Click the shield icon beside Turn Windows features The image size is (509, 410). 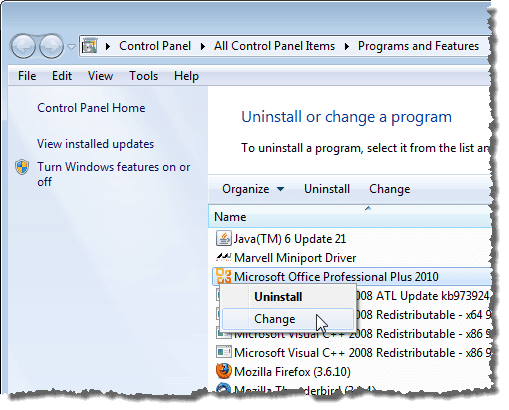[x=22, y=167]
